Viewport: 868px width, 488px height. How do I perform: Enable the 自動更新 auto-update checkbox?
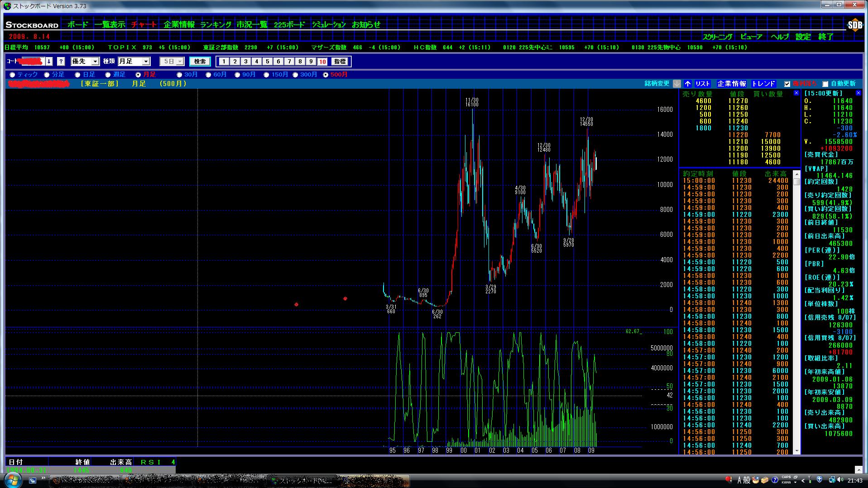pyautogui.click(x=825, y=84)
